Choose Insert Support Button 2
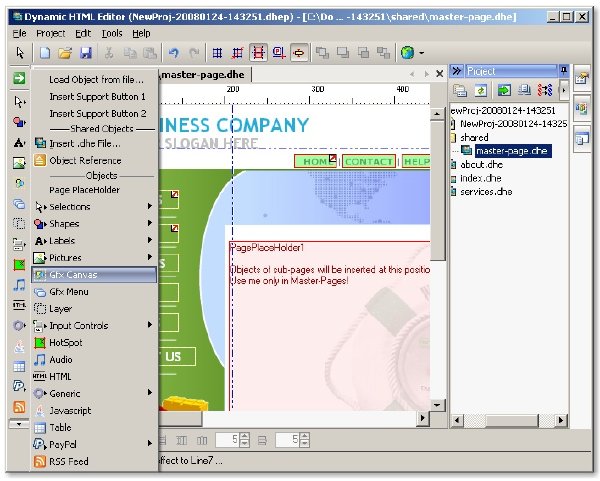600x481 pixels. pos(94,114)
